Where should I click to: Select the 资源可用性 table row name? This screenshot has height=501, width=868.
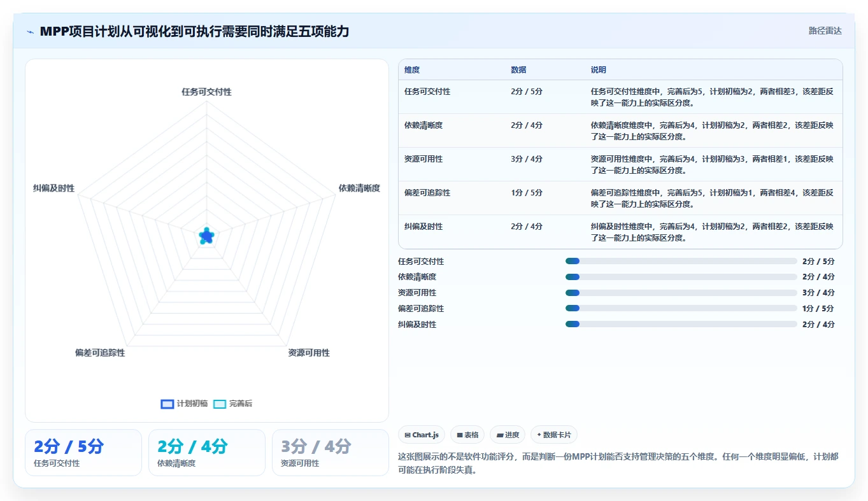(423, 159)
